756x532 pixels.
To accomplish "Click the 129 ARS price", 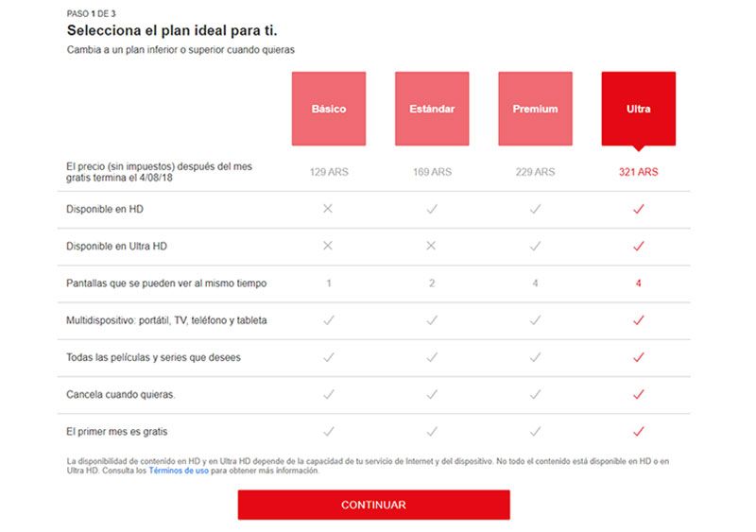I will 328,172.
